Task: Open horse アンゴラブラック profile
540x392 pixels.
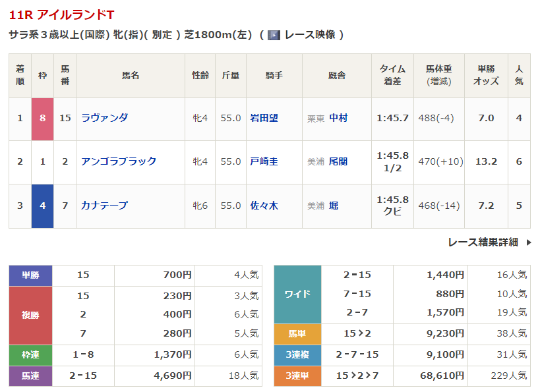Action: pos(119,161)
